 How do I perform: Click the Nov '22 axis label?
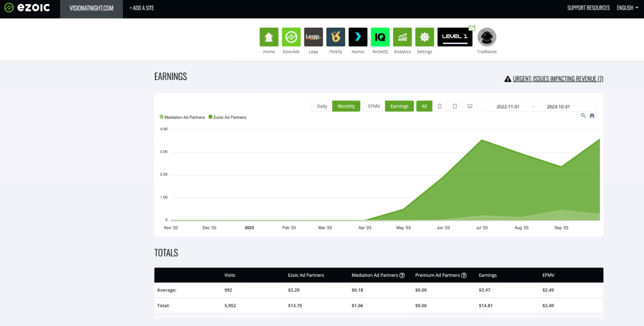coord(171,228)
